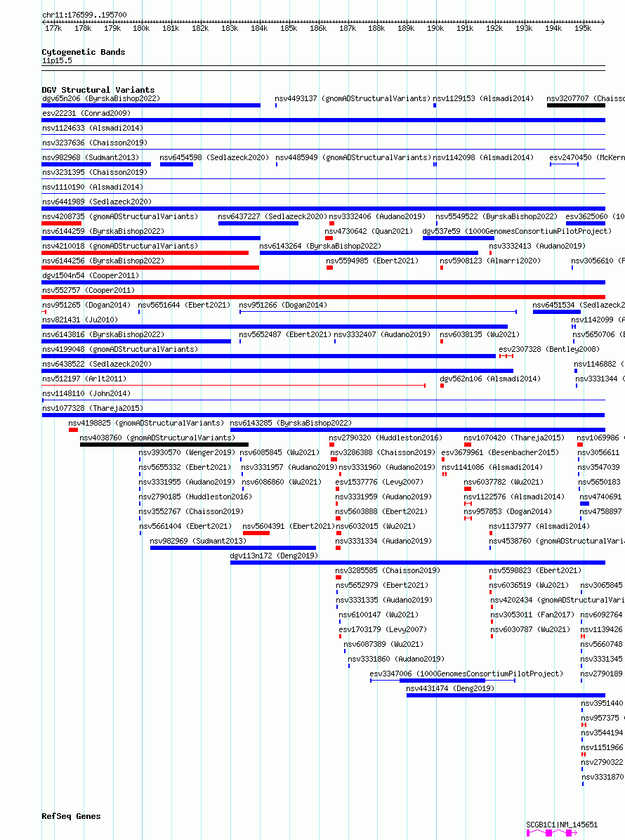Select nsv982969 (Sudmant2013) label
Screen dimensions: 625x840
(x=198, y=541)
